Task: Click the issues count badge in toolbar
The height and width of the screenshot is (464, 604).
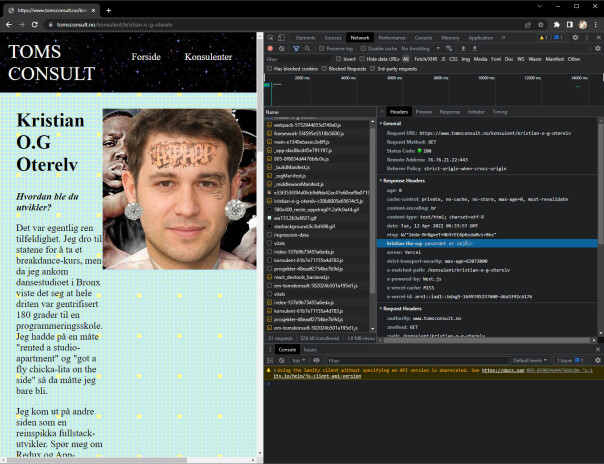Action: tap(558, 38)
